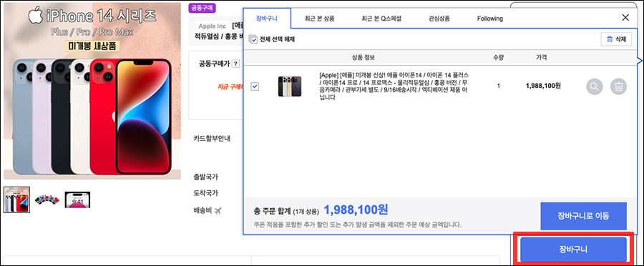Click the 장바구니로 이동 button
The height and width of the screenshot is (266, 644).
tap(583, 216)
